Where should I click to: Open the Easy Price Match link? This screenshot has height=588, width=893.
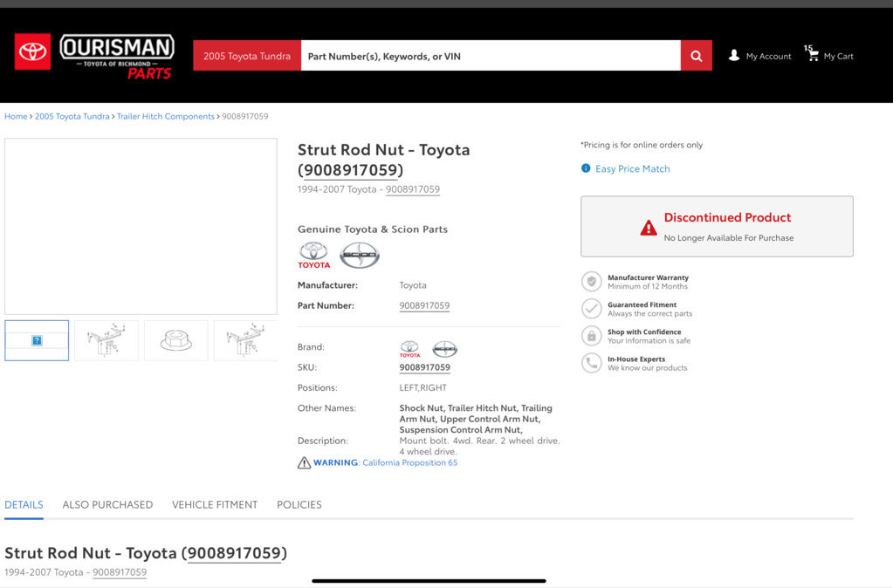coord(633,168)
